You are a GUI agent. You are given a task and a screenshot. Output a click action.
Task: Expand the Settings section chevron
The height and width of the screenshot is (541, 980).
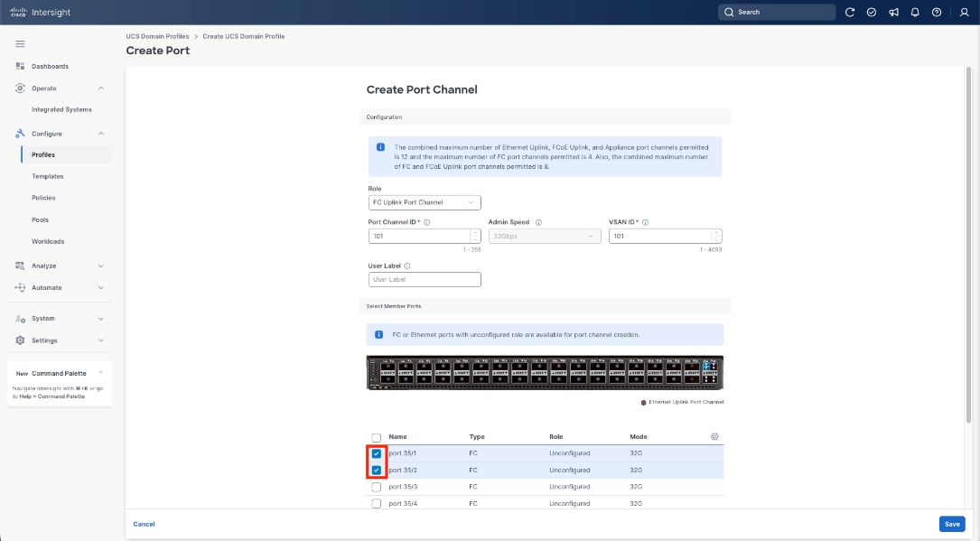pos(100,340)
